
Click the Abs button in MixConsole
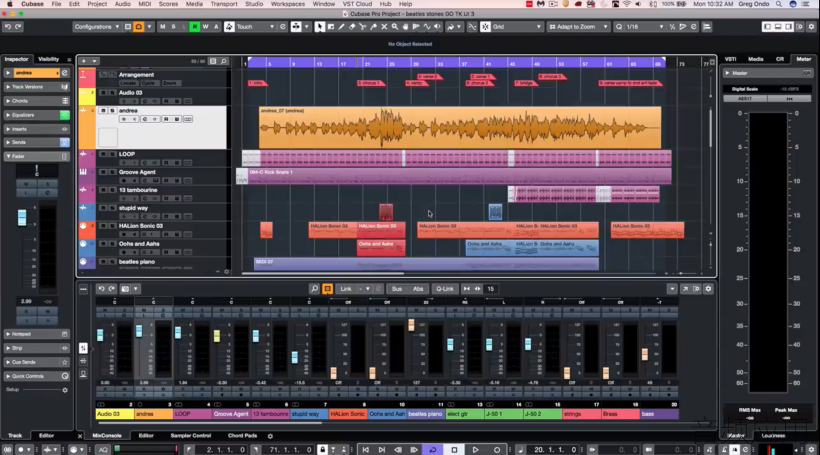pos(418,289)
